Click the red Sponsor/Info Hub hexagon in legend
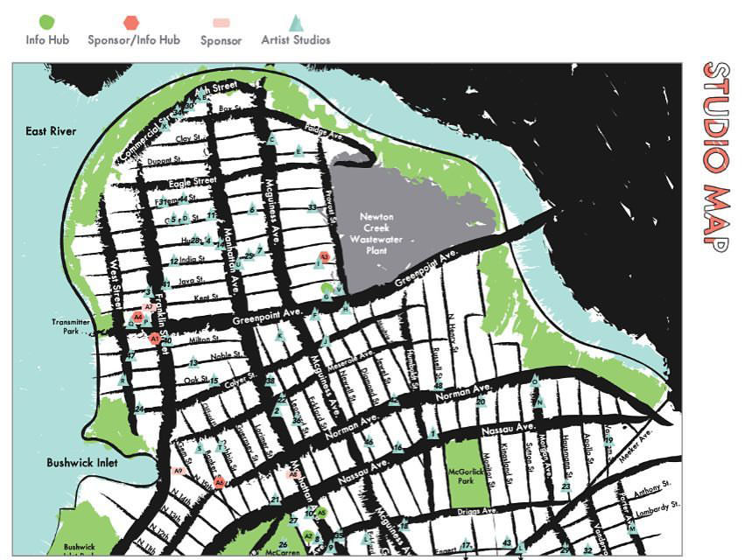Viewport: 745px width, 560px height. coord(130,22)
